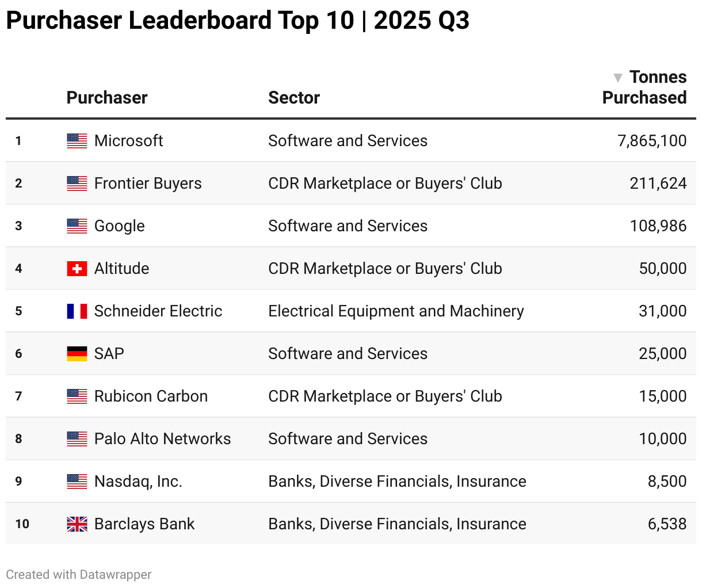Screen dimensions: 702x588
Task: Click Microsoft's 7,865,100 tonnes value
Action: (x=652, y=141)
